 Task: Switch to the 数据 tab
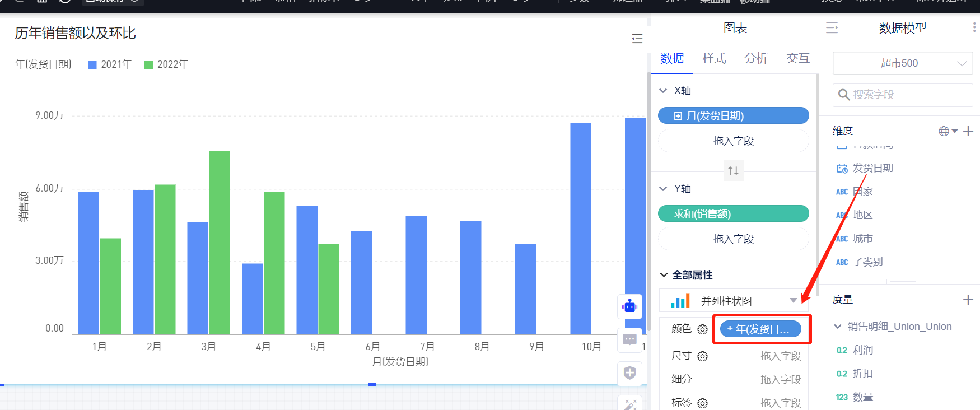tap(672, 58)
